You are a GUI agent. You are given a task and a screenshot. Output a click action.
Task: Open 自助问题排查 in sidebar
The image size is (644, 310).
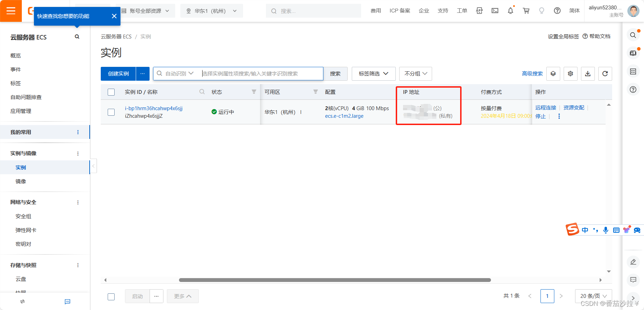pos(26,97)
